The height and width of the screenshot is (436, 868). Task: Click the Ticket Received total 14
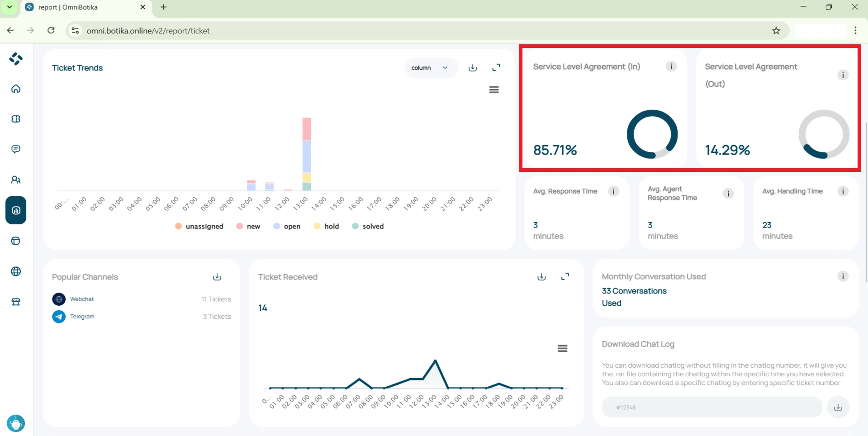coord(263,308)
